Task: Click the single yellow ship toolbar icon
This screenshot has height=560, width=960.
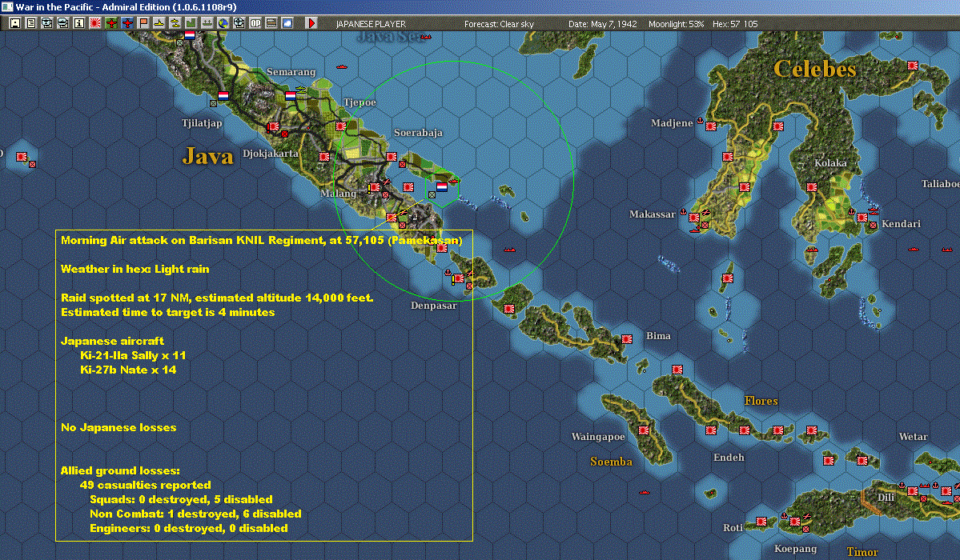Action: click(x=159, y=22)
